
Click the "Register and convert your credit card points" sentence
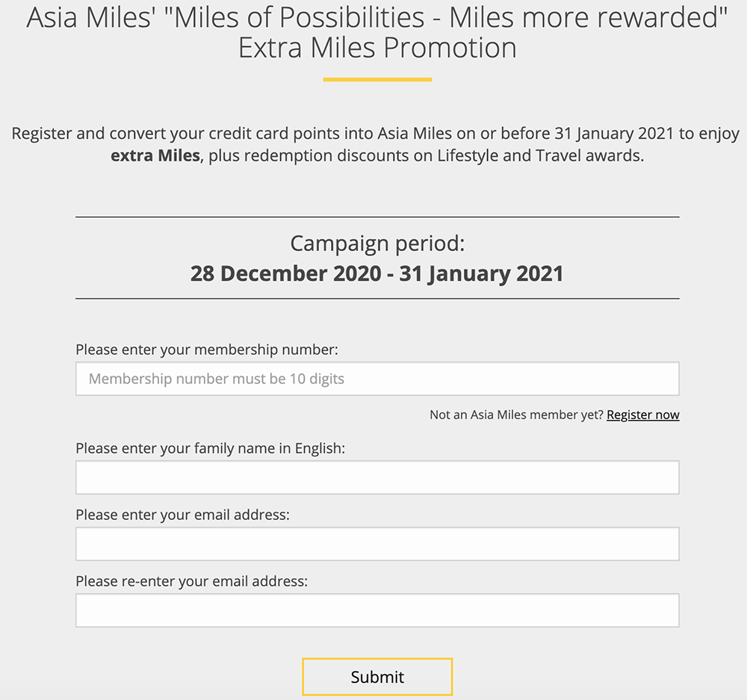pyautogui.click(x=376, y=134)
